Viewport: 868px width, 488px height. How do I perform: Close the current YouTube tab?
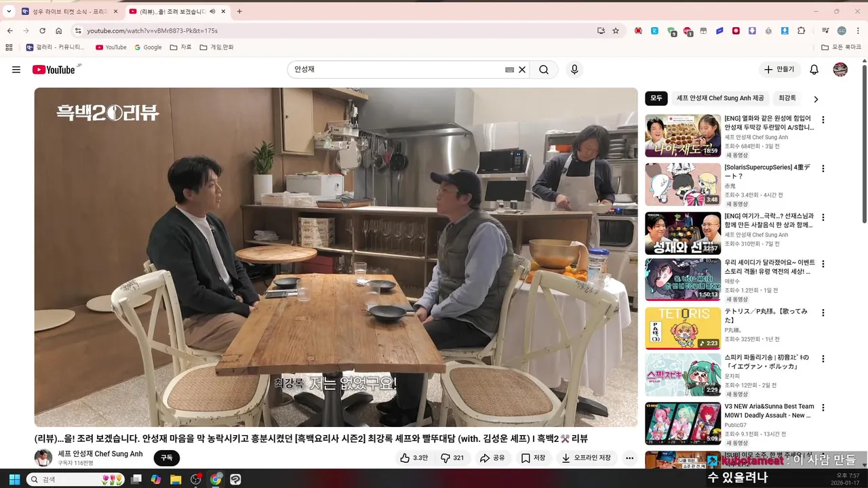224,12
